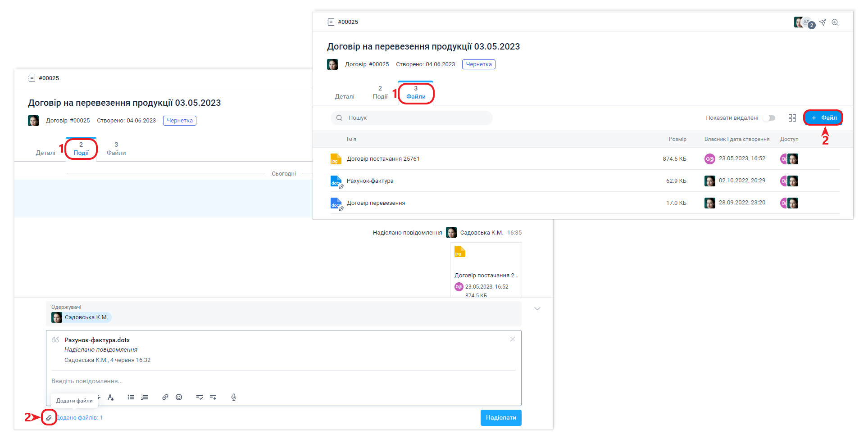Click the paper plane send icon in header
Viewport: 868px width, 443px height.
[x=823, y=23]
